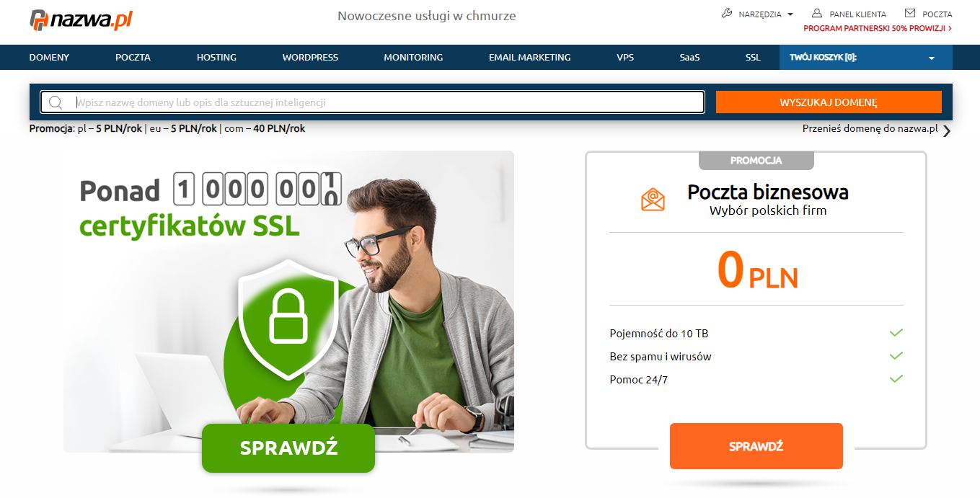Open the SSL navigation item
980x498 pixels.
click(753, 58)
